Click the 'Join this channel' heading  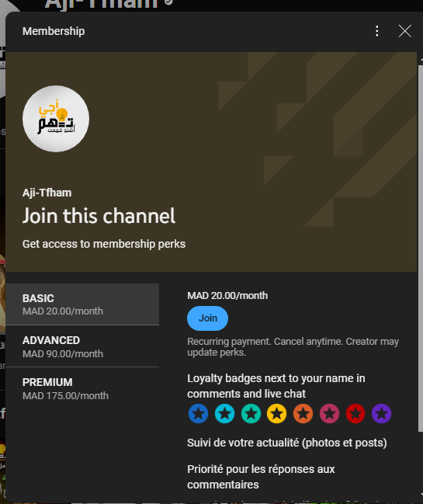[99, 215]
